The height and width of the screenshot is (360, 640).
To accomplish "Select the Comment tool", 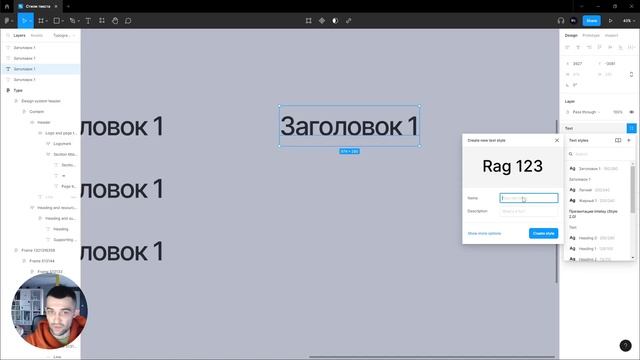I will tap(128, 20).
